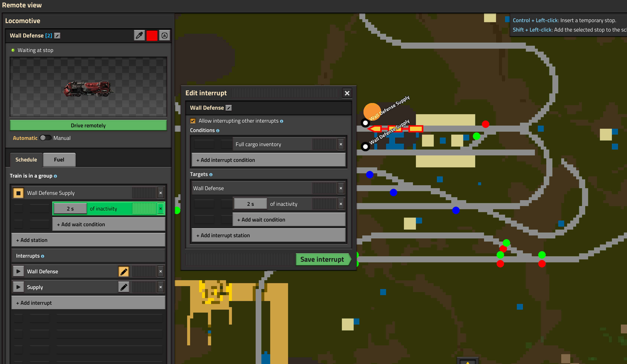Rename interrupt using pencil in Edit interrupt dialog
This screenshot has width=627, height=364.
[x=228, y=108]
